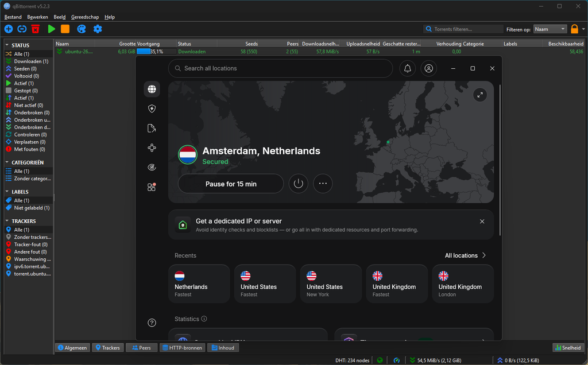
Task: Collapse the LABELS section
Action: [x=7, y=192]
